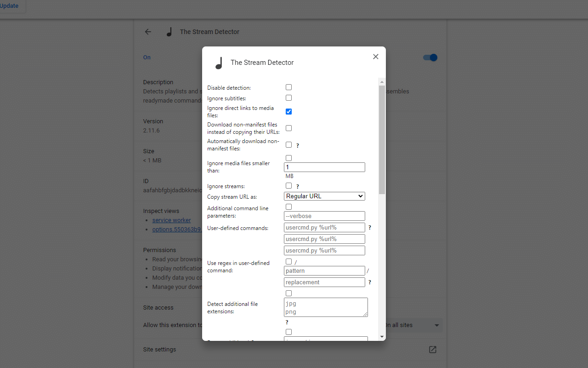Click first usercmd.py %url% command field
Viewport: 588px width, 368px height.
point(324,228)
